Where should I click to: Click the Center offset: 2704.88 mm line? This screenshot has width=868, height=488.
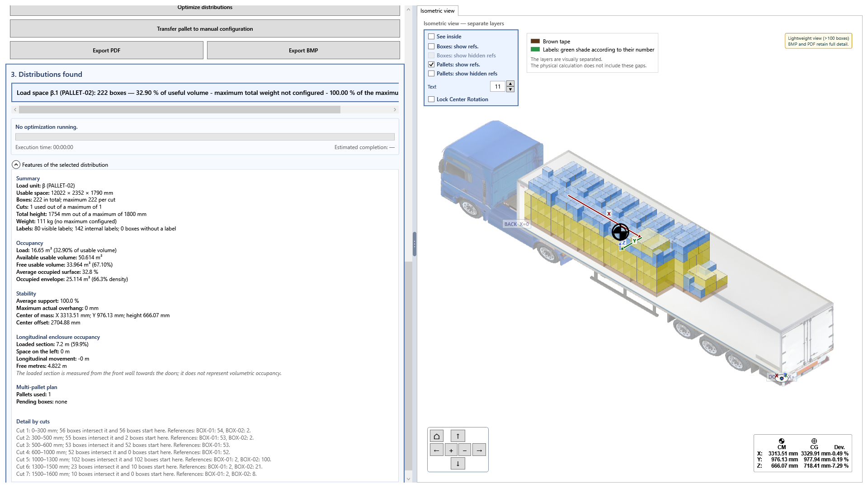tap(48, 323)
